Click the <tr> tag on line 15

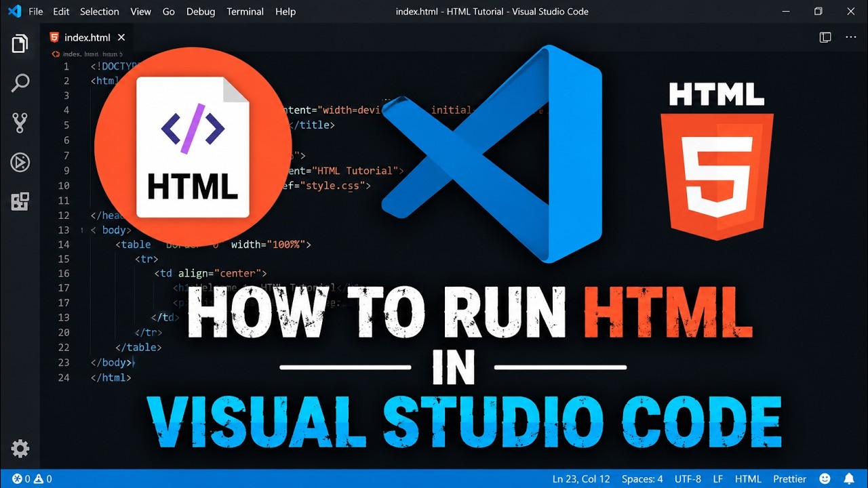pos(146,259)
